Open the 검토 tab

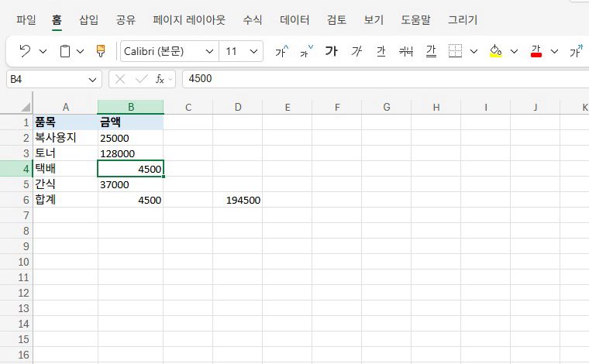click(336, 19)
